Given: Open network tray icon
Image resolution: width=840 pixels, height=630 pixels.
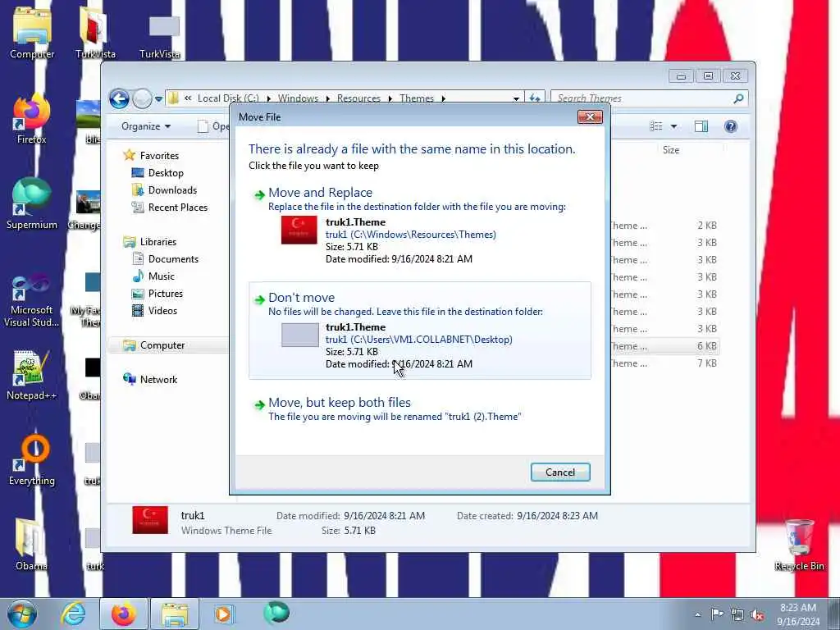Looking at the screenshot, I should (737, 615).
